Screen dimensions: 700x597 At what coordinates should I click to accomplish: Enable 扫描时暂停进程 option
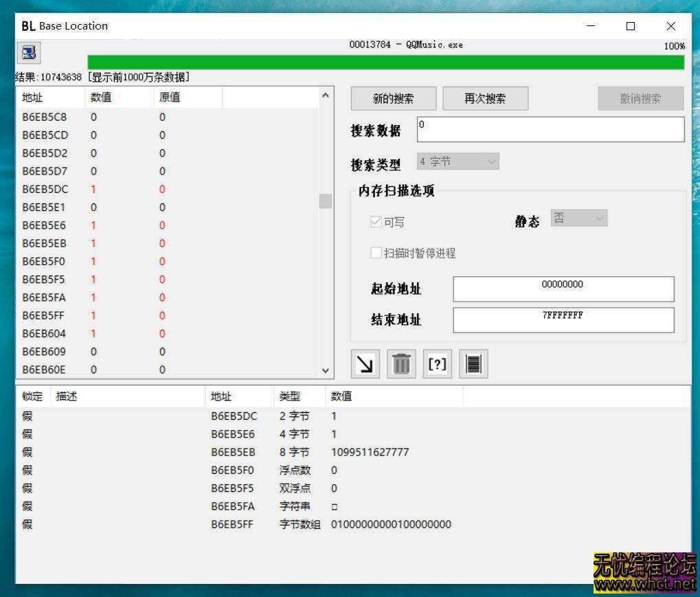pos(376,253)
